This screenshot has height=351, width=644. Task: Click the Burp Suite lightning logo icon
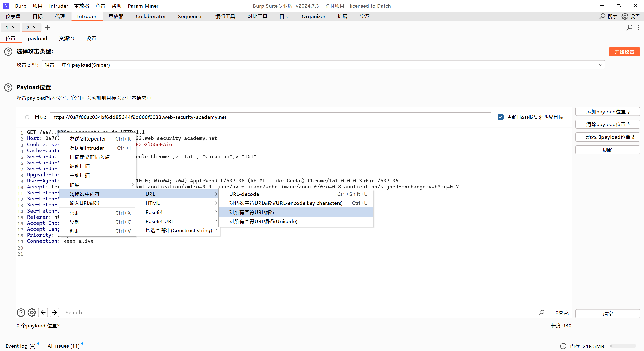[x=6, y=5]
